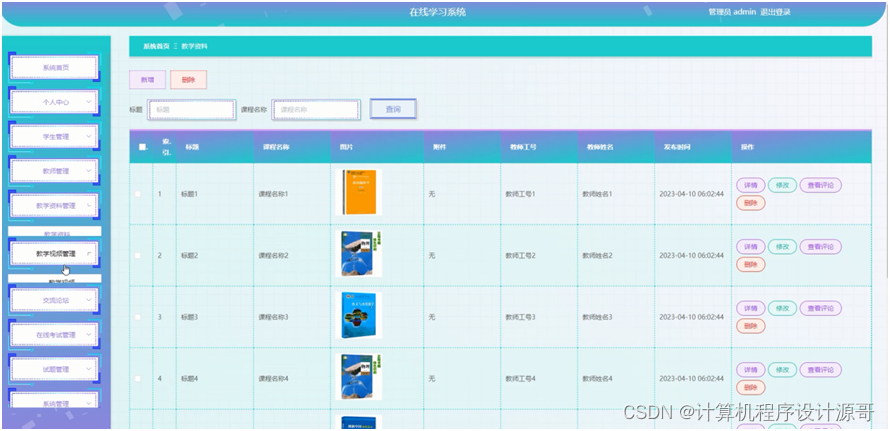Click 详情 for row 标题3
The image size is (890, 431).
coord(750,308)
